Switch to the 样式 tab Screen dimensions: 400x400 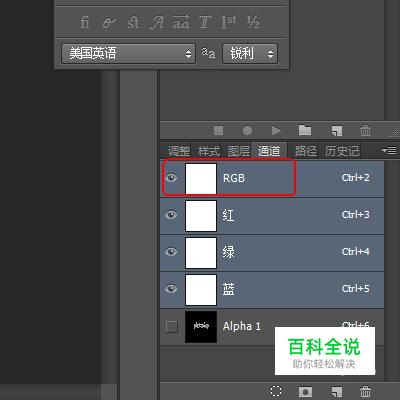coord(209,151)
